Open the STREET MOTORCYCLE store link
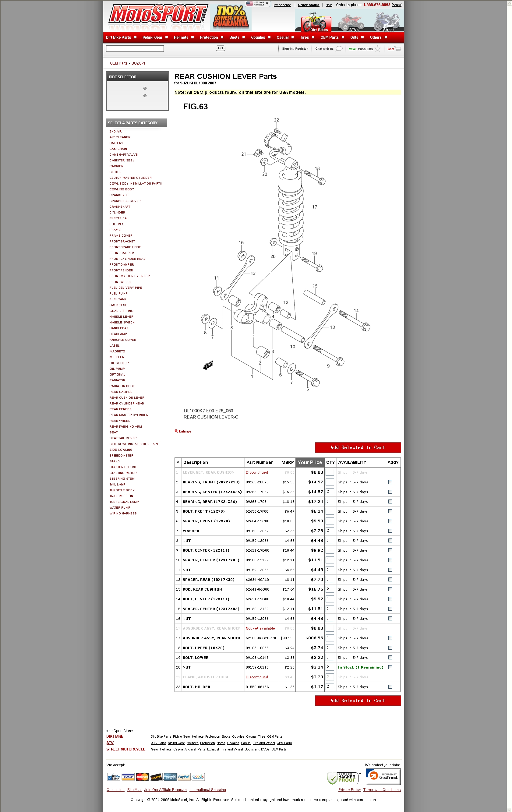This screenshot has height=812, width=512. pyautogui.click(x=126, y=749)
